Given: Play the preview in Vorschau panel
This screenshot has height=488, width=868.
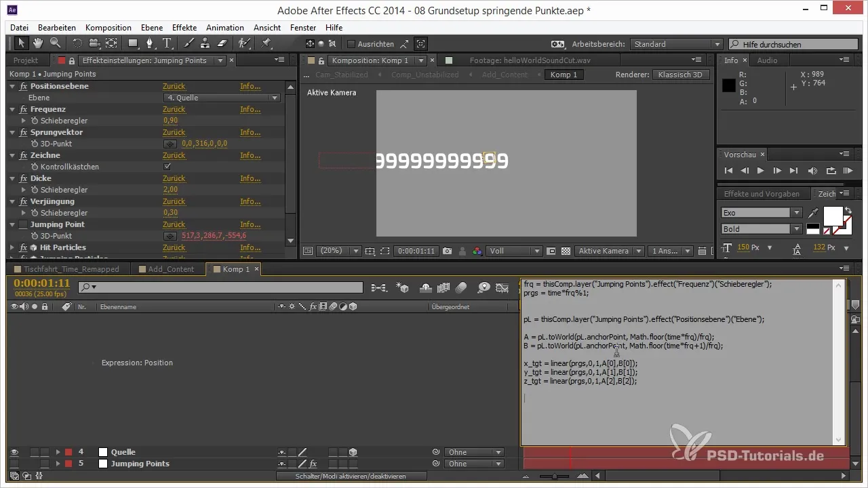Looking at the screenshot, I should point(760,171).
